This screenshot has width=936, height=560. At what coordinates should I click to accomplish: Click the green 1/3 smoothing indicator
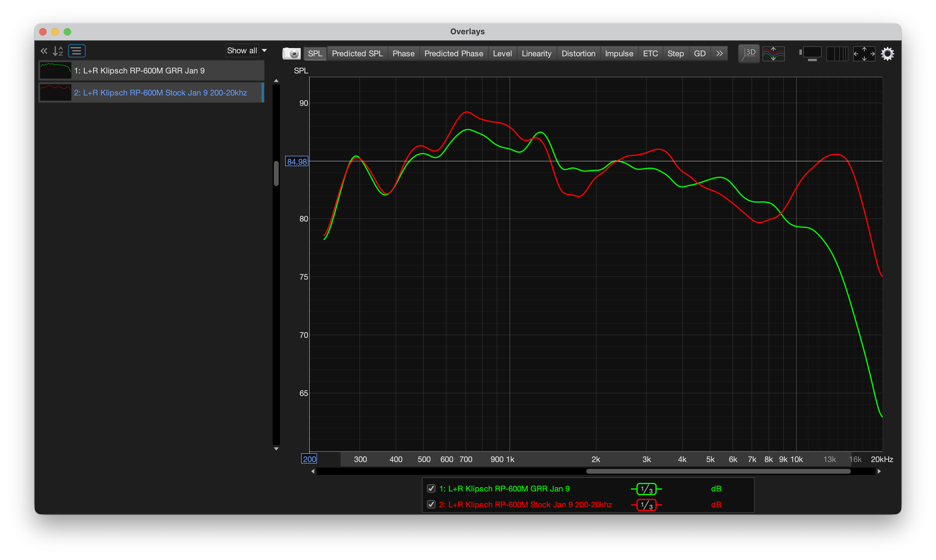[x=646, y=489]
